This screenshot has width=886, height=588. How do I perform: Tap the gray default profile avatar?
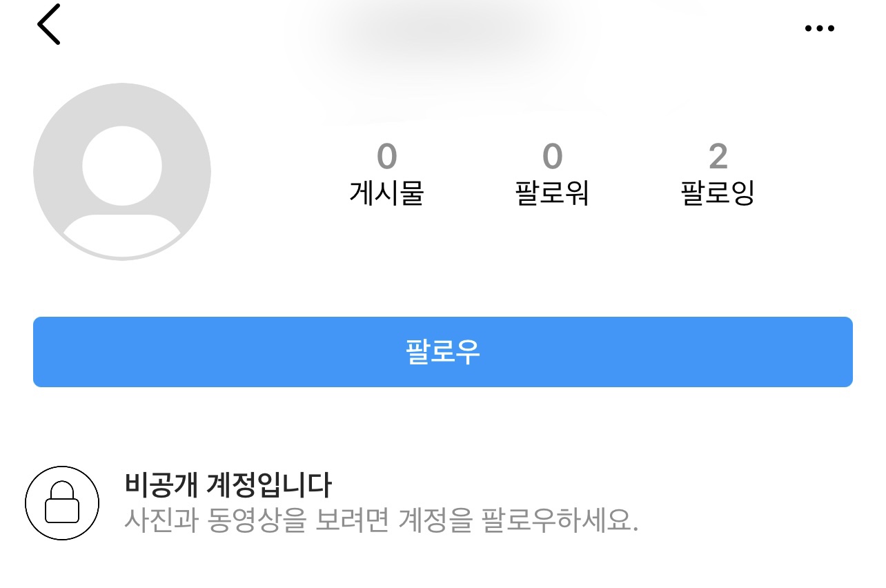coord(122,172)
